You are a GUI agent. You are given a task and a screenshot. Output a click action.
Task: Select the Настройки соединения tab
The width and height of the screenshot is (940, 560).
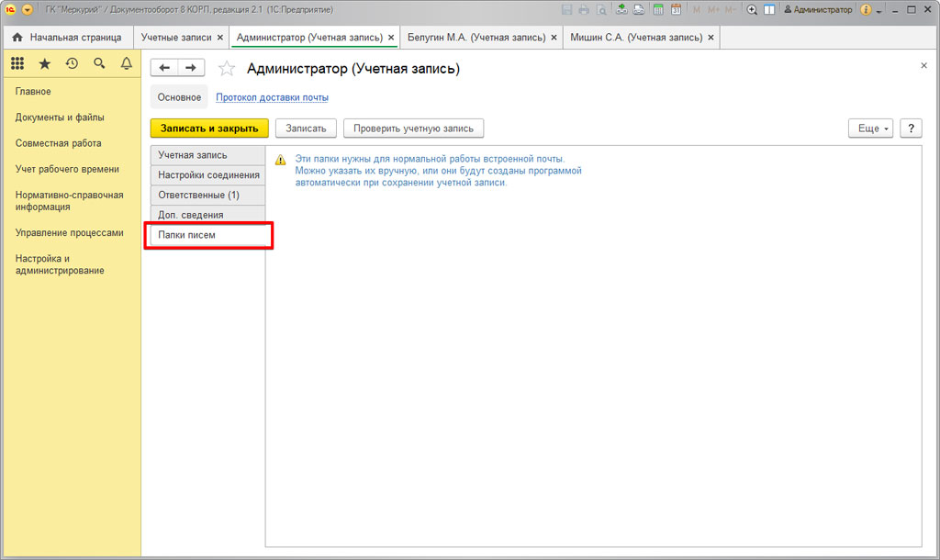pos(208,174)
